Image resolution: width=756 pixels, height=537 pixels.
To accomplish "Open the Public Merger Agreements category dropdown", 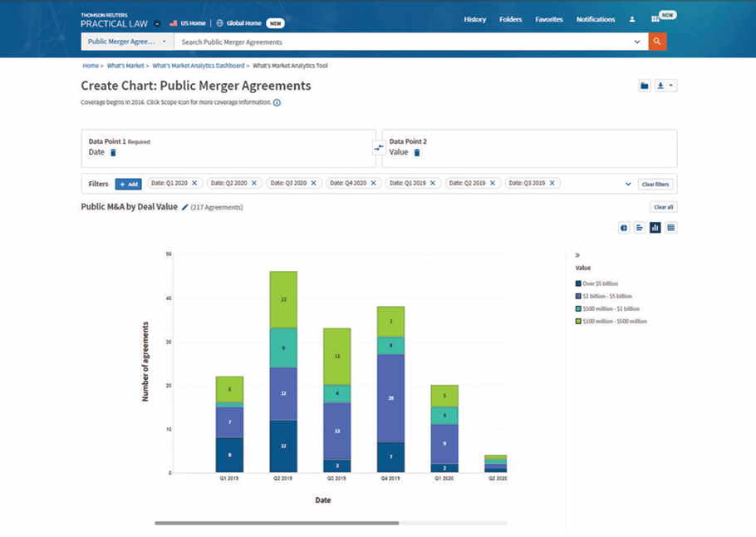I will pos(126,42).
